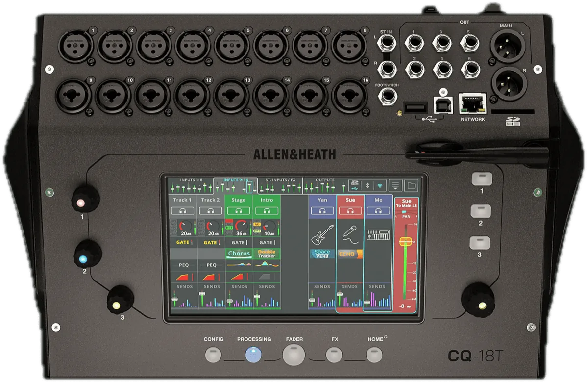
Task: Select the 10dB gain knob on Intro
Action: tap(269, 227)
